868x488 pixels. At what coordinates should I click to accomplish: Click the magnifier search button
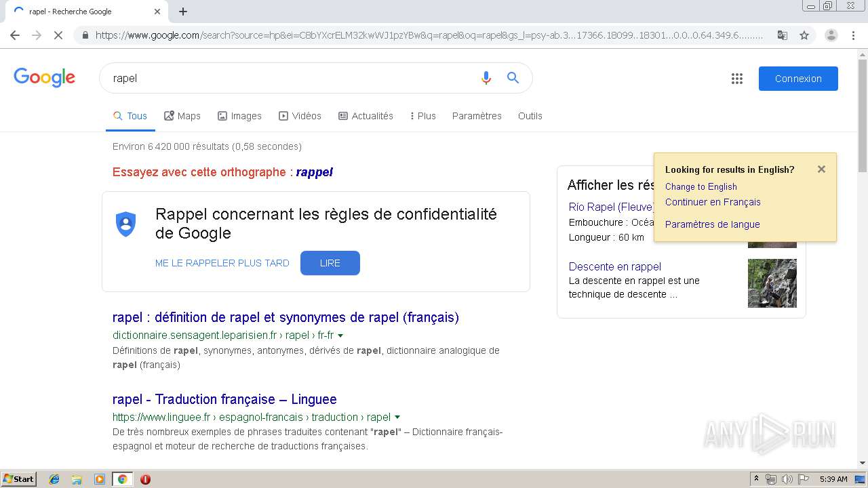[x=513, y=78]
